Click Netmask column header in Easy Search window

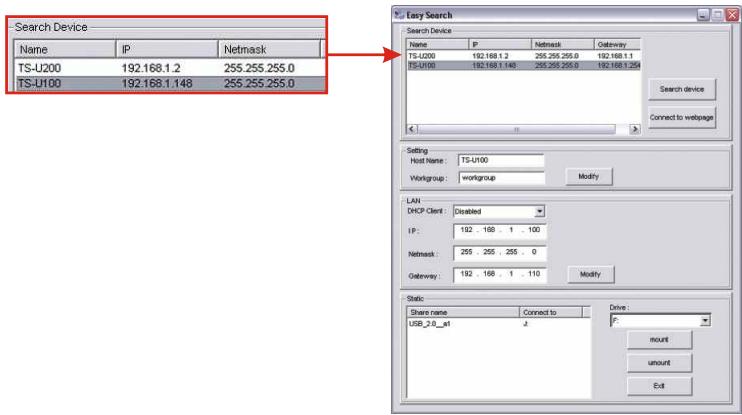point(563,44)
